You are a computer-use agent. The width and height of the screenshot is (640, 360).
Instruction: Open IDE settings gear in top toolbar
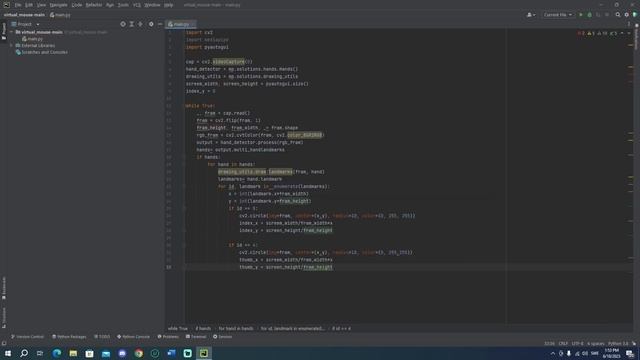627,15
